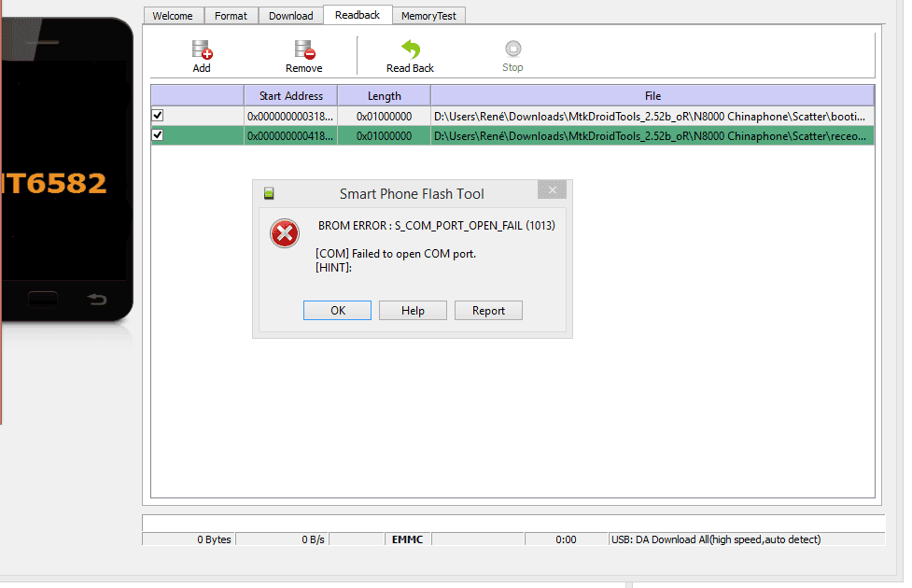The image size is (912, 588).
Task: Start the Read Back operation
Action: (410, 56)
